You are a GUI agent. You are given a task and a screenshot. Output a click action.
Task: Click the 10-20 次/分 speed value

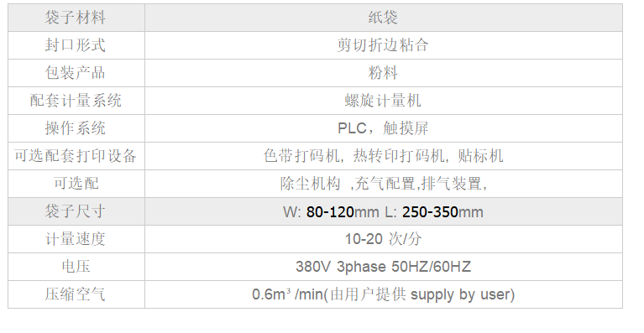383,239
